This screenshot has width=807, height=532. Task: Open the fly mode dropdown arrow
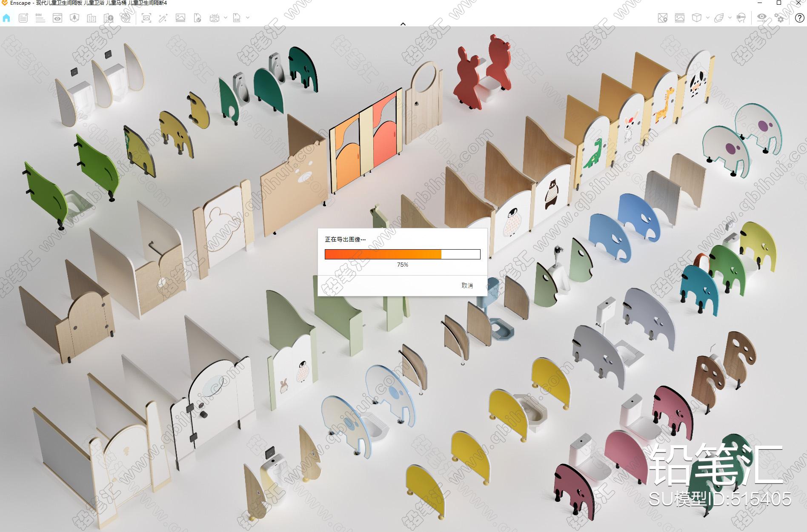730,18
